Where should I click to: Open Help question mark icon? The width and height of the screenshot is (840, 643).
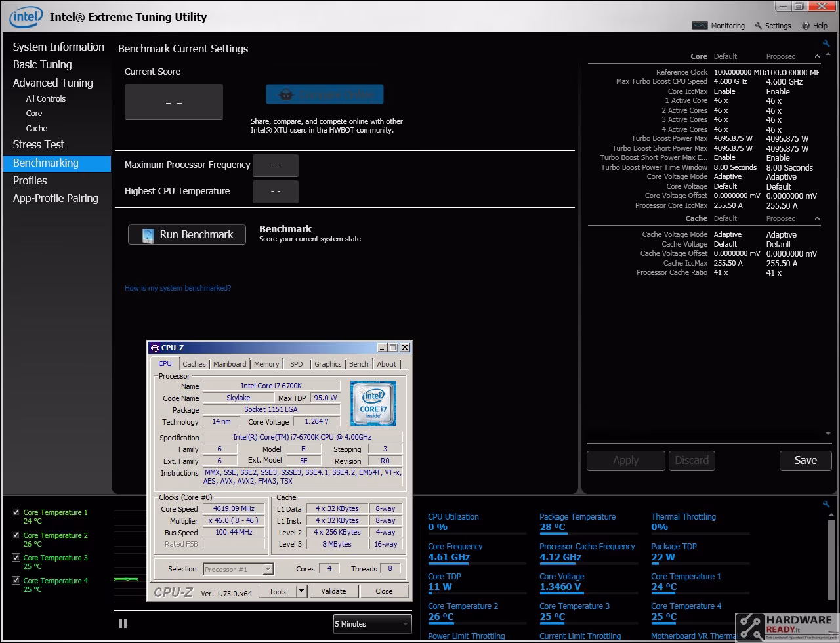(x=805, y=26)
